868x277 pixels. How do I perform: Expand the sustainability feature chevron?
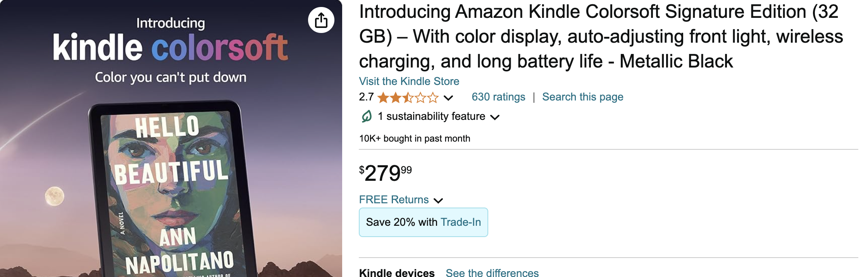(x=495, y=117)
